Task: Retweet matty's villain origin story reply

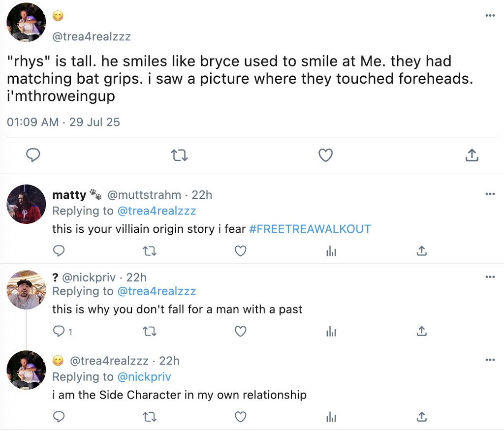Action: [x=150, y=251]
